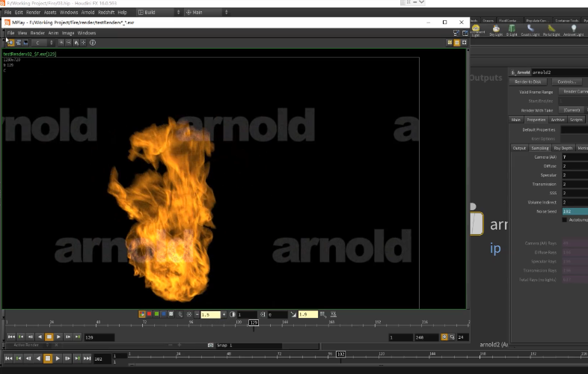Open the Properties tab in Arnold node
Image resolution: width=588 pixels, height=374 pixels.
pos(536,120)
